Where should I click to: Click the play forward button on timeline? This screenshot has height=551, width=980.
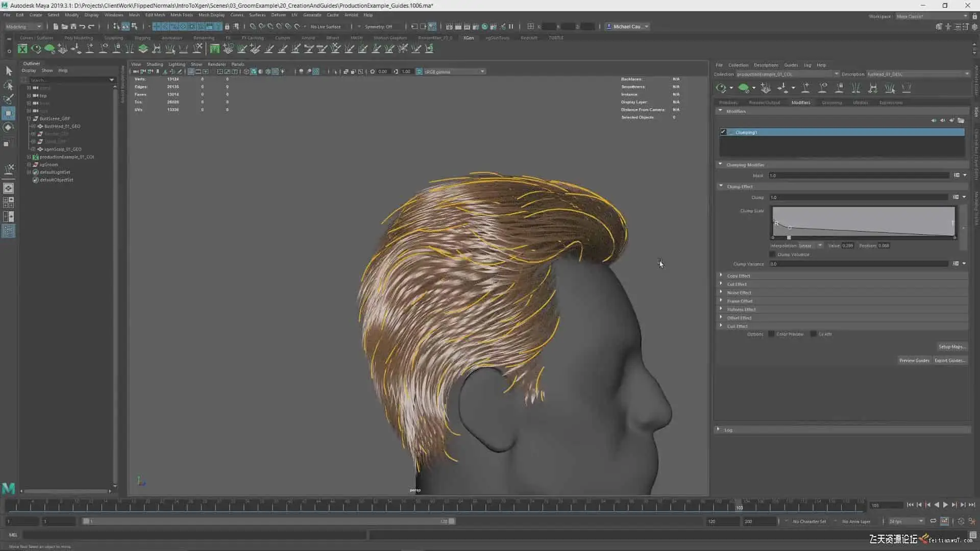tap(945, 505)
